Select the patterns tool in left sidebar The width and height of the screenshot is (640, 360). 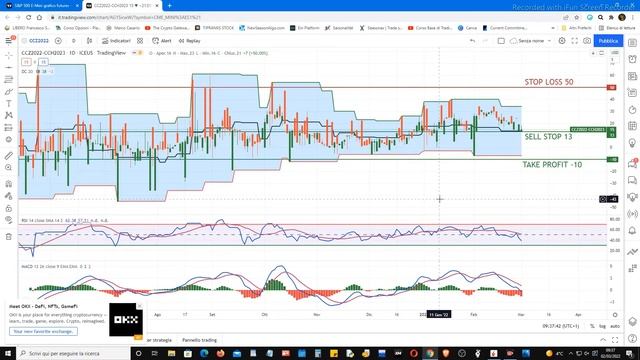(9, 116)
